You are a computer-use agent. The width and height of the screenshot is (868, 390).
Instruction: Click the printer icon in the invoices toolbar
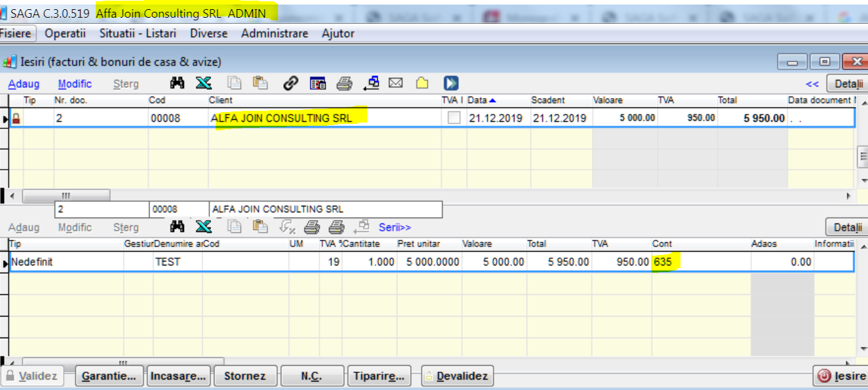345,83
